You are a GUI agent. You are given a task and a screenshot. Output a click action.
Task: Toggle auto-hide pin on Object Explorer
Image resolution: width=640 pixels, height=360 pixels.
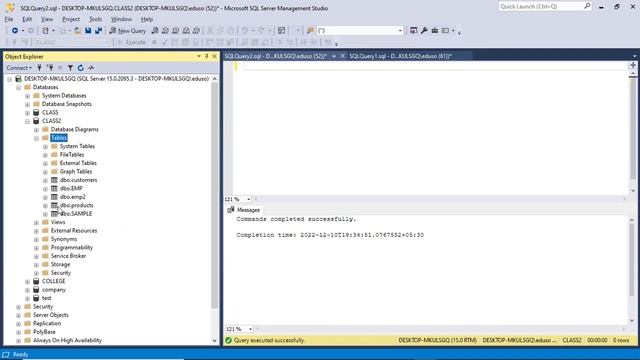207,56
